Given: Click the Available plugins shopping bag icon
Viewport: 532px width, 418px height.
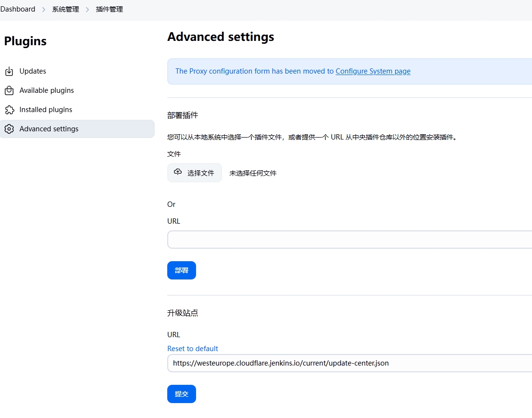Looking at the screenshot, I should pos(9,90).
